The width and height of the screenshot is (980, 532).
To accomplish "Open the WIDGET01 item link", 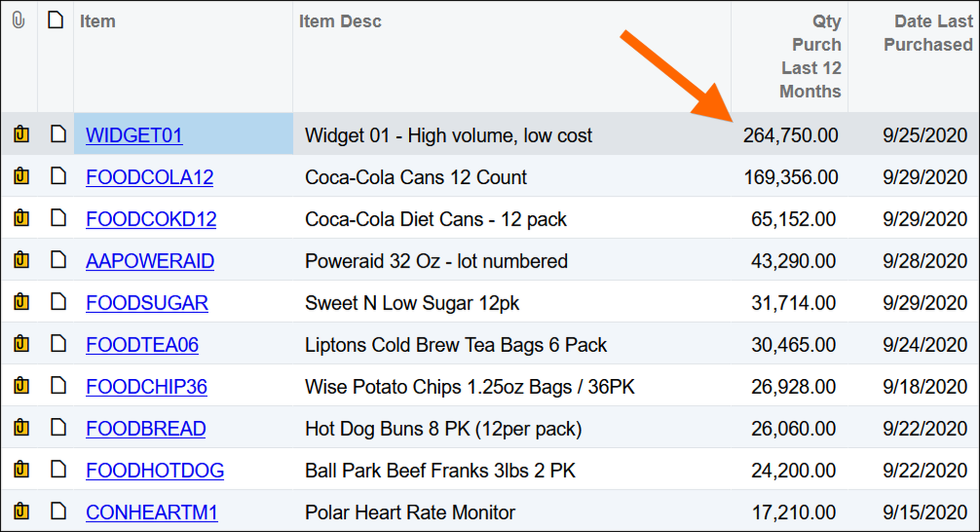I will coord(134,135).
